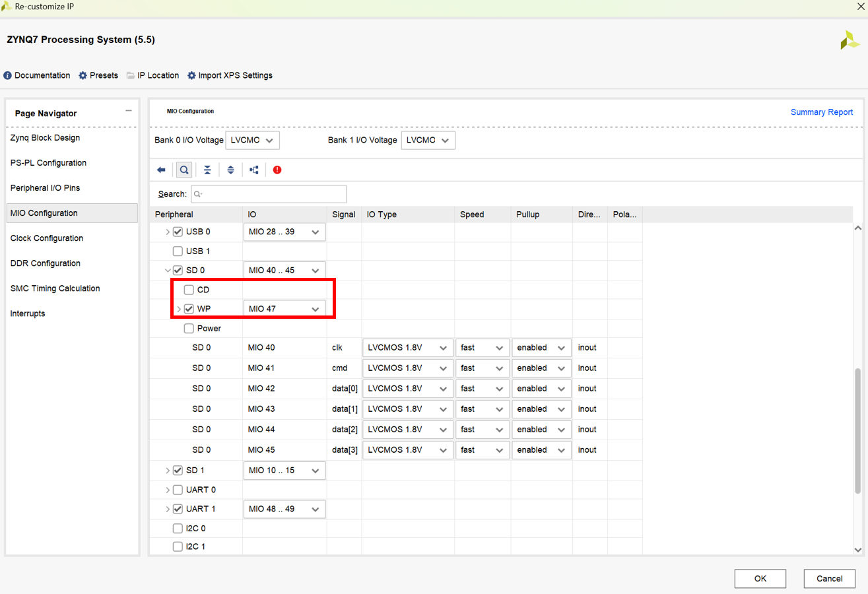Click the Search input field
The height and width of the screenshot is (594, 868).
pyautogui.click(x=269, y=194)
